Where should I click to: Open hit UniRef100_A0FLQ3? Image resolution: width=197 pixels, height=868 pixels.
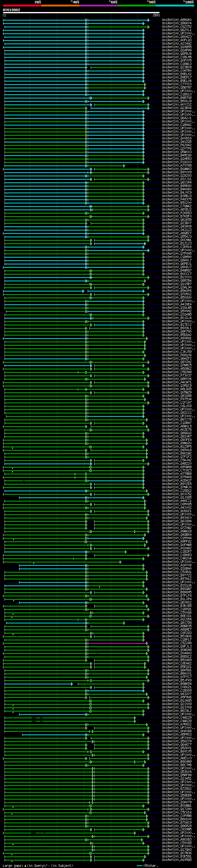[177, 40]
